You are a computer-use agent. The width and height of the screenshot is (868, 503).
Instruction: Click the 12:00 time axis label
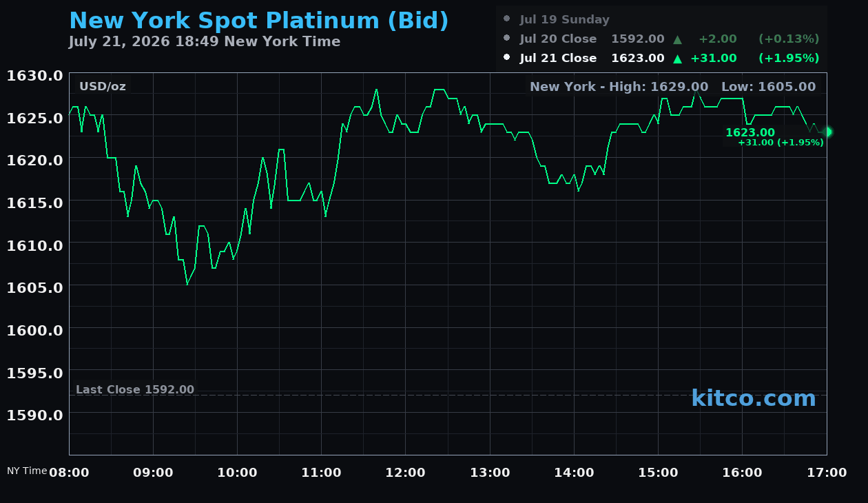coord(406,473)
